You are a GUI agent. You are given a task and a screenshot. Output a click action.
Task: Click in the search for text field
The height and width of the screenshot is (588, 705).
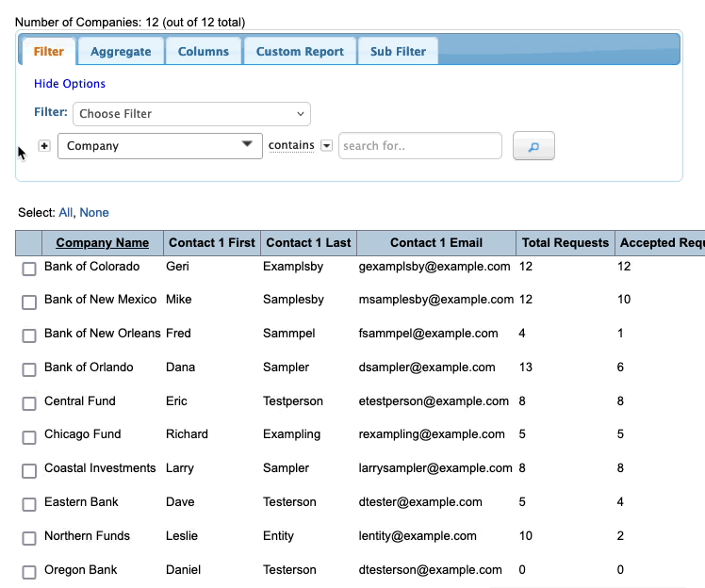pos(419,146)
